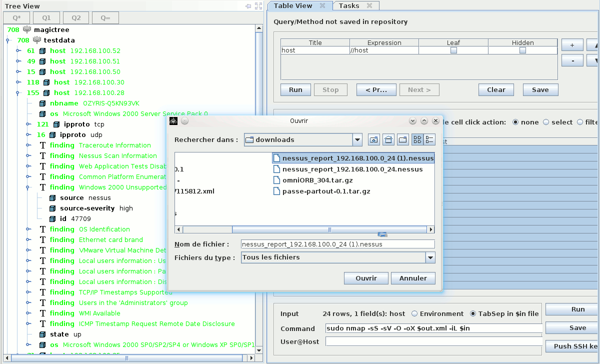Tick the Hidden checkbox for host row
The height and width of the screenshot is (364, 600).
click(522, 50)
